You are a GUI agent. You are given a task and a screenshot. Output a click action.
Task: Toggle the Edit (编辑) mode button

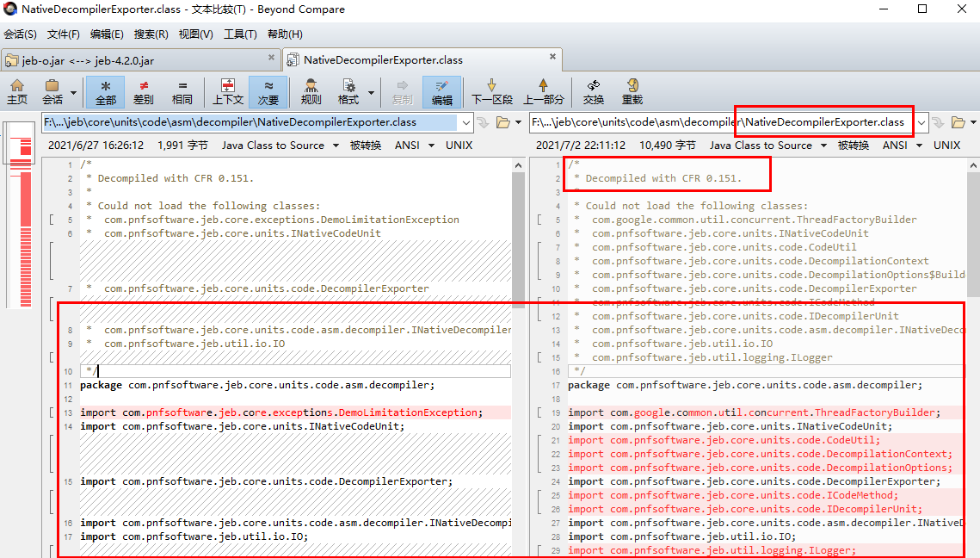(x=442, y=91)
